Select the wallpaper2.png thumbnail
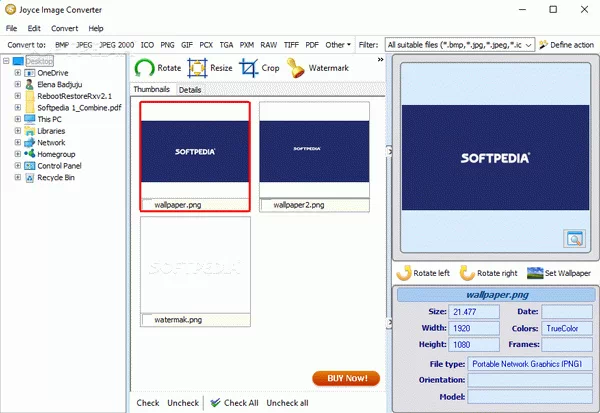The image size is (600, 413). click(x=314, y=150)
